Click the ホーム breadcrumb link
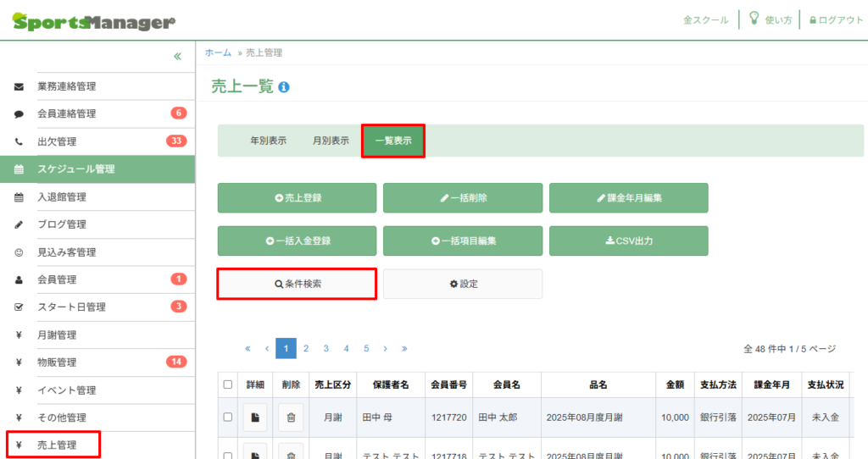Viewport: 868px width, 459px height. 218,53
